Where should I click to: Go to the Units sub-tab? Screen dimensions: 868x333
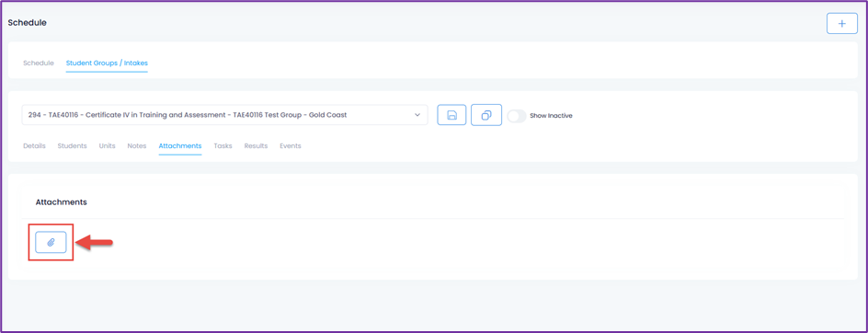point(107,146)
